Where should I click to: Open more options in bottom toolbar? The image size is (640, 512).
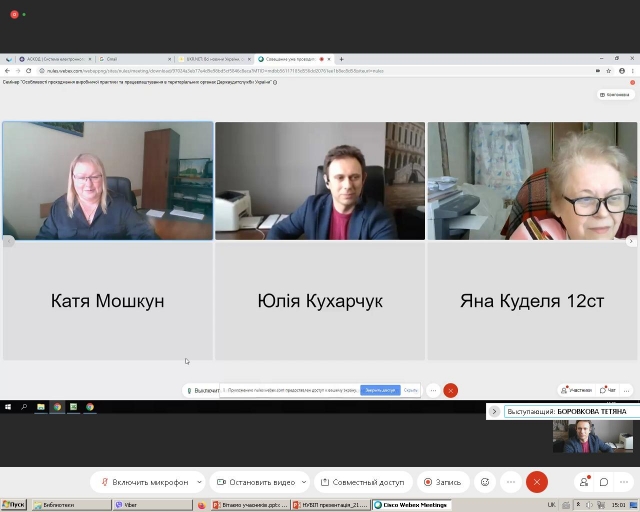[x=509, y=482]
